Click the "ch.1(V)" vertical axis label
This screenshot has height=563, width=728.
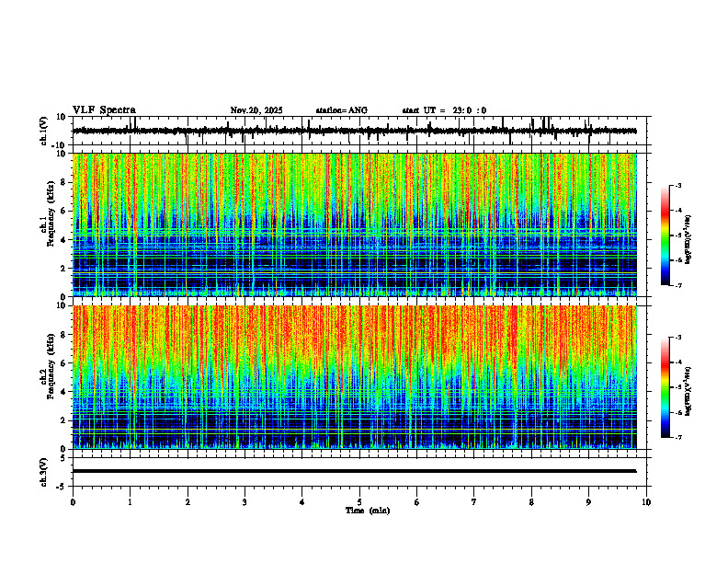pos(44,131)
